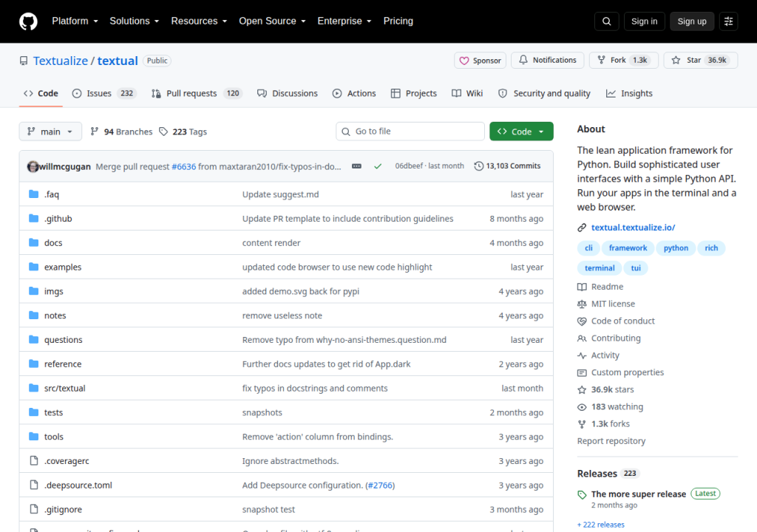Select the python topic tag
757x532 pixels.
pos(676,248)
